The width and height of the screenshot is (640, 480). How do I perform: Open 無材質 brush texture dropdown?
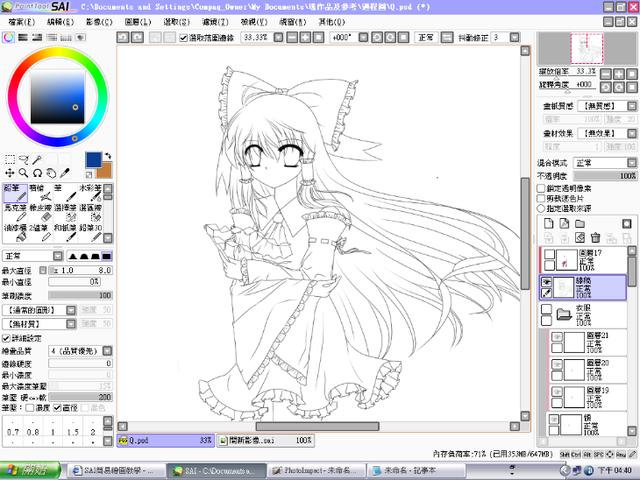[71, 324]
